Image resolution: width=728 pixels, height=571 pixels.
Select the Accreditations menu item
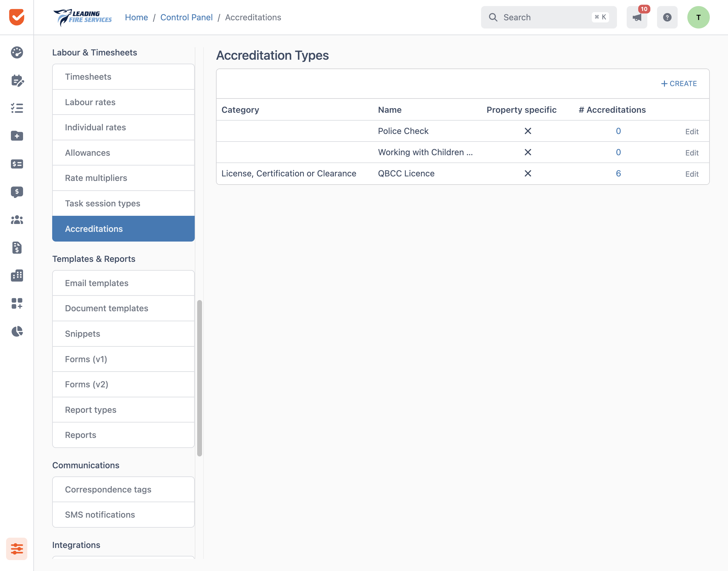pyautogui.click(x=123, y=229)
